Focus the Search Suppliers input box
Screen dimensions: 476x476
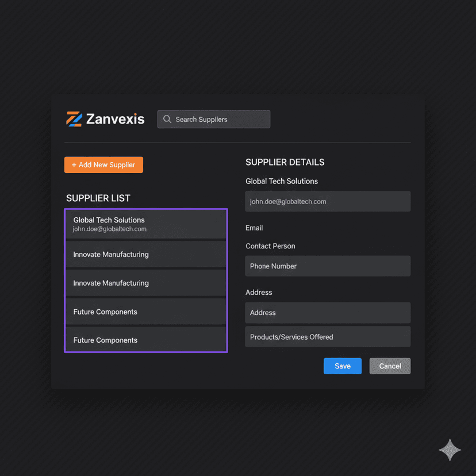[x=218, y=119]
